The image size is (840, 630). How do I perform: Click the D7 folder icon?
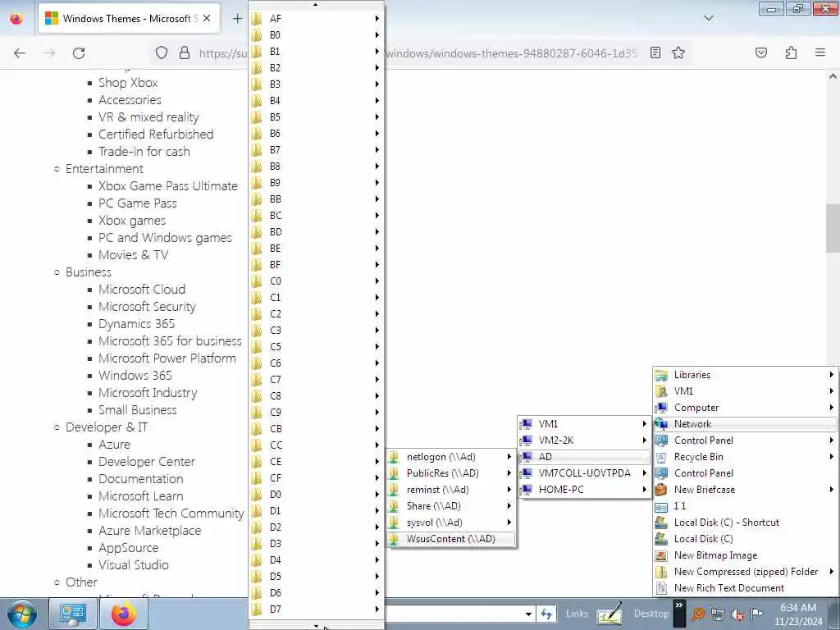[x=257, y=609]
